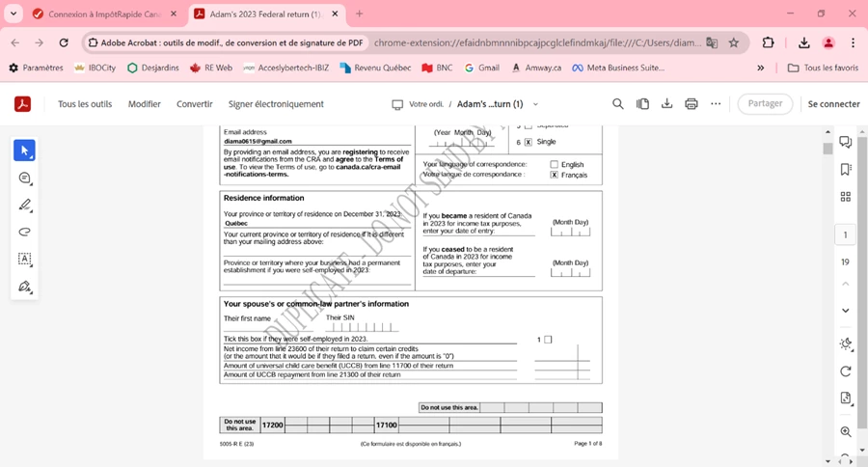
Task: Open Desjardins bookmark
Action: click(x=153, y=68)
